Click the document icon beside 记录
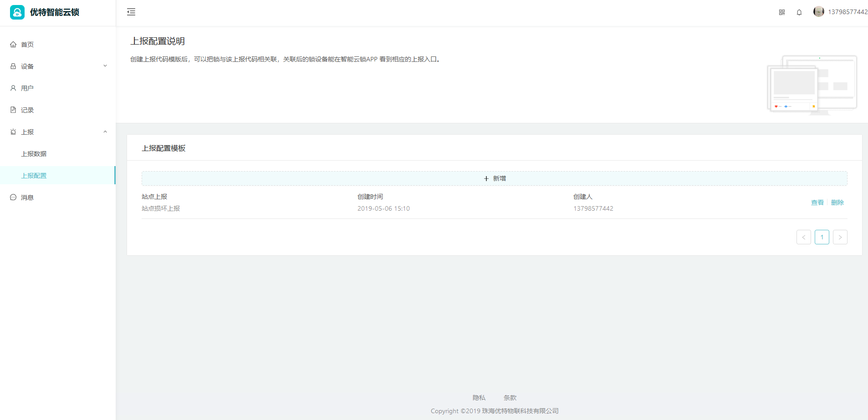This screenshot has width=868, height=420. 13,110
